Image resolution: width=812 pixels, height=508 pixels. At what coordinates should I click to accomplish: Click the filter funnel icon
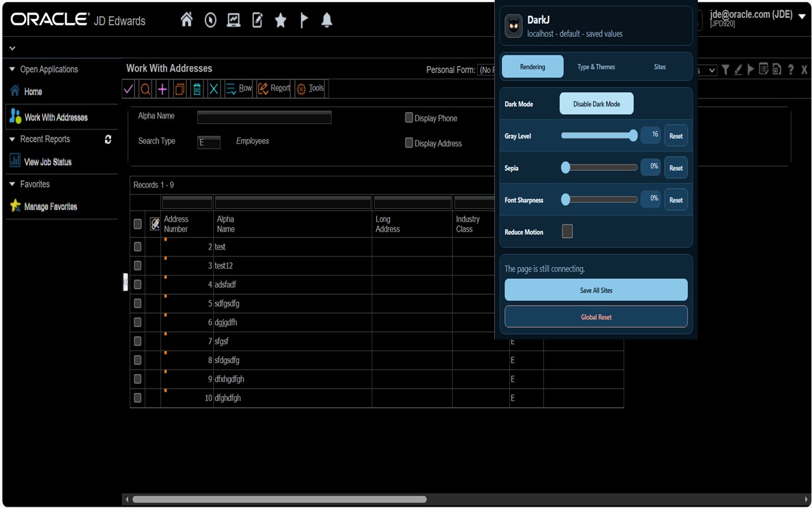click(x=725, y=70)
